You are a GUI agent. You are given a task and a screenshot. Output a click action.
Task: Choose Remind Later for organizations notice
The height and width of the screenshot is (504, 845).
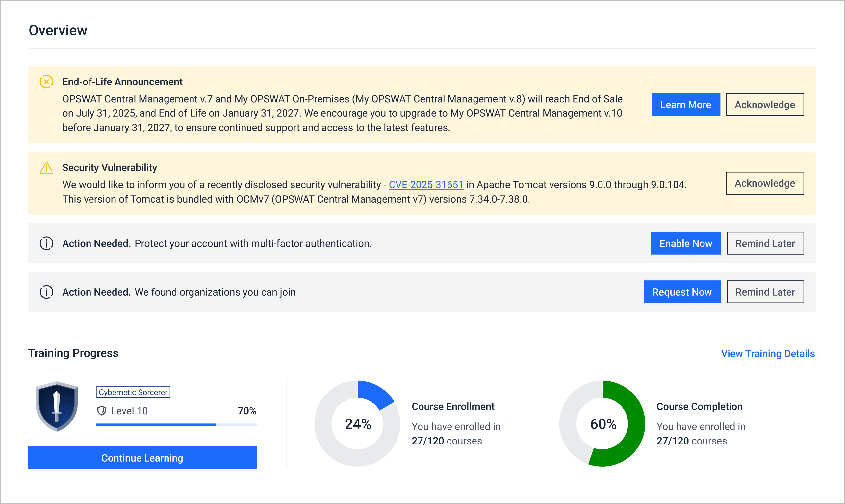tap(765, 292)
